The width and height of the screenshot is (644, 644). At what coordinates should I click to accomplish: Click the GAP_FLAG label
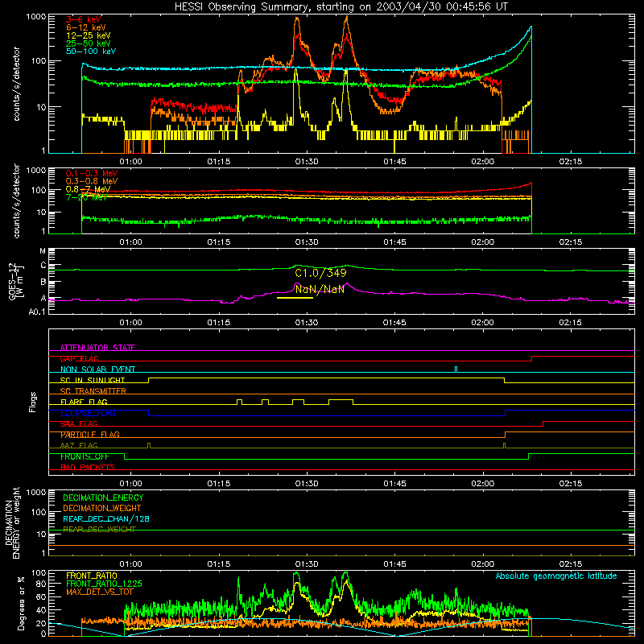(79, 358)
